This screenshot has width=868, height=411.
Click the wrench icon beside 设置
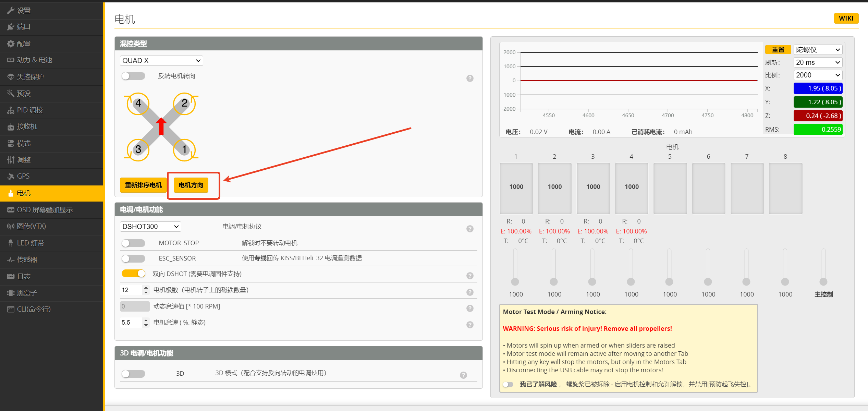coord(11,10)
